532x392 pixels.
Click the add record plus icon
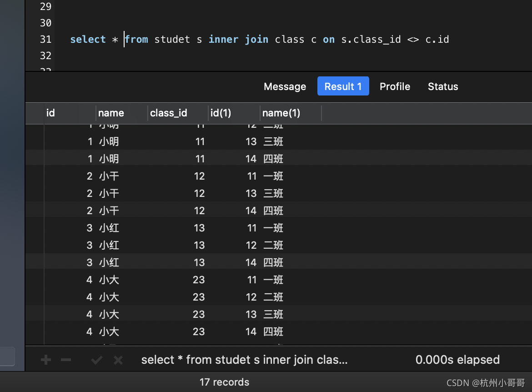click(x=46, y=360)
